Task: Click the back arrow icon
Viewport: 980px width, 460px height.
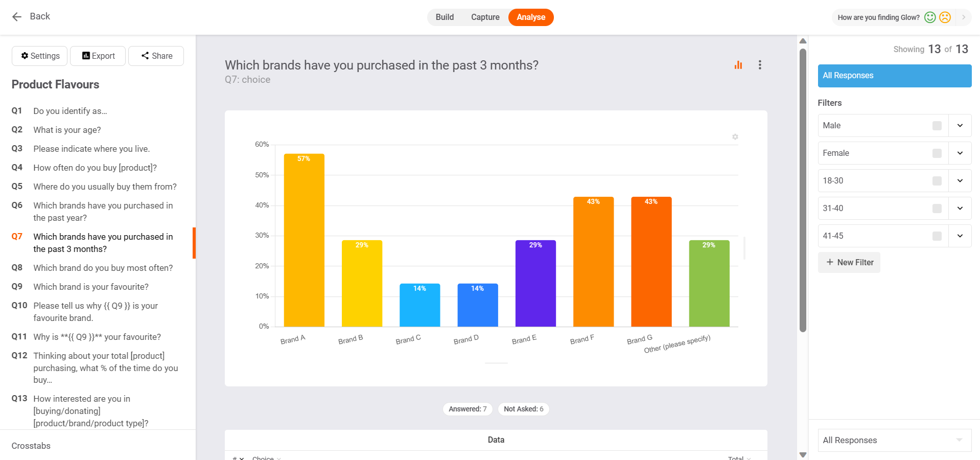Action: click(x=17, y=17)
